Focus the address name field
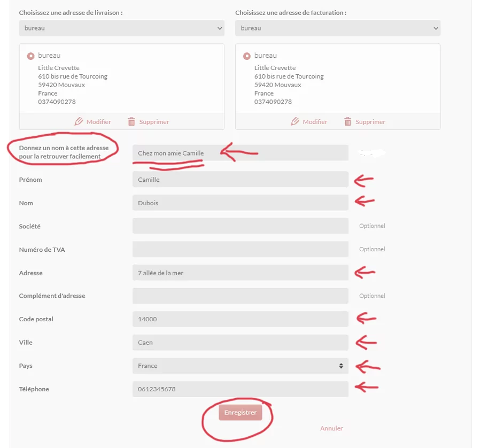The height and width of the screenshot is (448, 481). [241, 153]
